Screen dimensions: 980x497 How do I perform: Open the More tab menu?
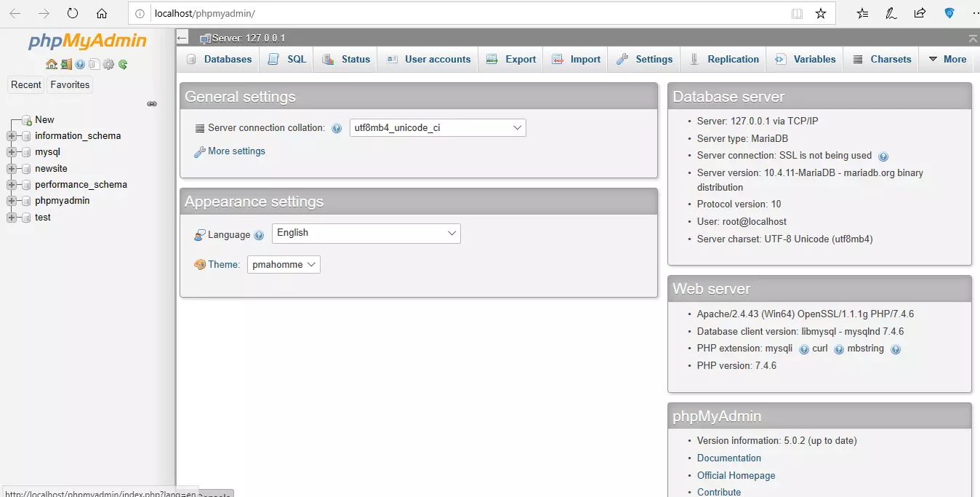coord(947,59)
